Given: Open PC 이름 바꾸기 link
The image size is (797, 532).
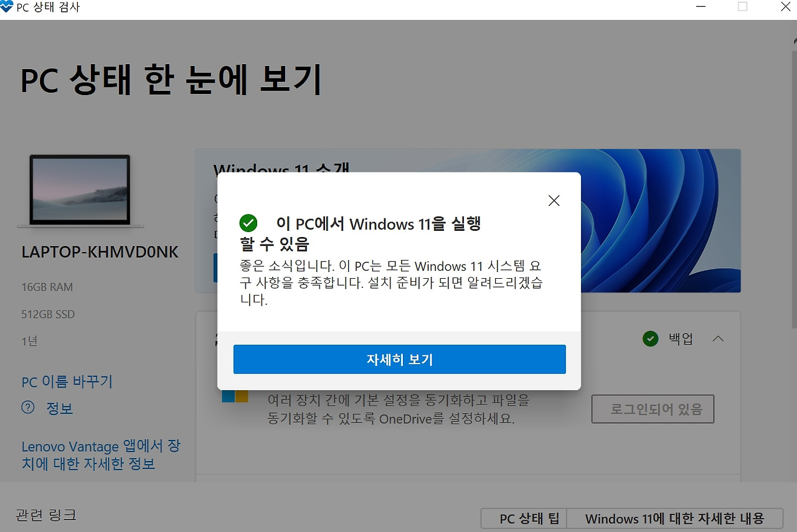Looking at the screenshot, I should (x=67, y=381).
